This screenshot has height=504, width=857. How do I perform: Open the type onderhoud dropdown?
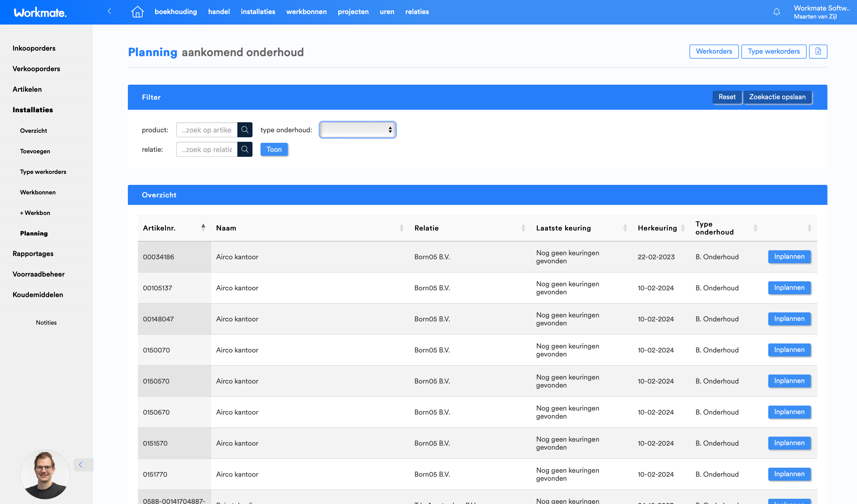pos(358,130)
